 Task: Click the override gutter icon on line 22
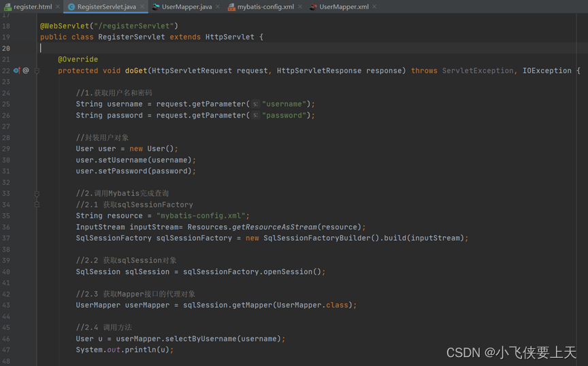(x=17, y=70)
